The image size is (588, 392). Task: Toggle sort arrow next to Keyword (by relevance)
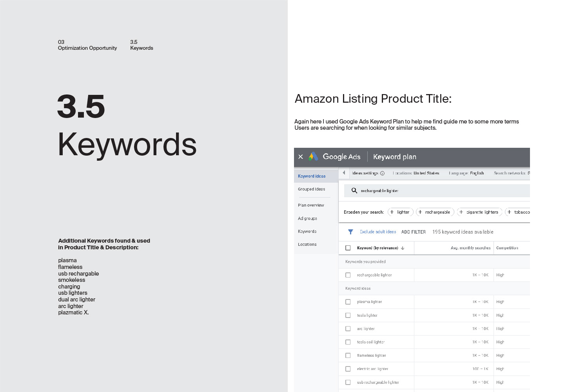[403, 248]
